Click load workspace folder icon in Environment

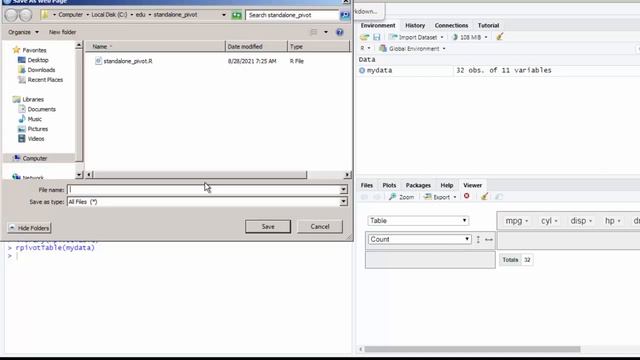(364, 37)
